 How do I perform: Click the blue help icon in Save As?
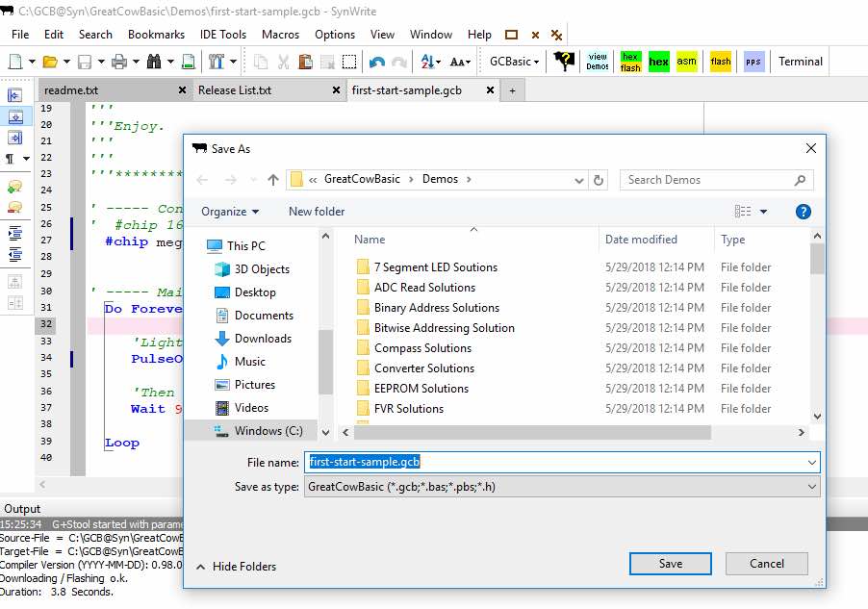pyautogui.click(x=804, y=212)
